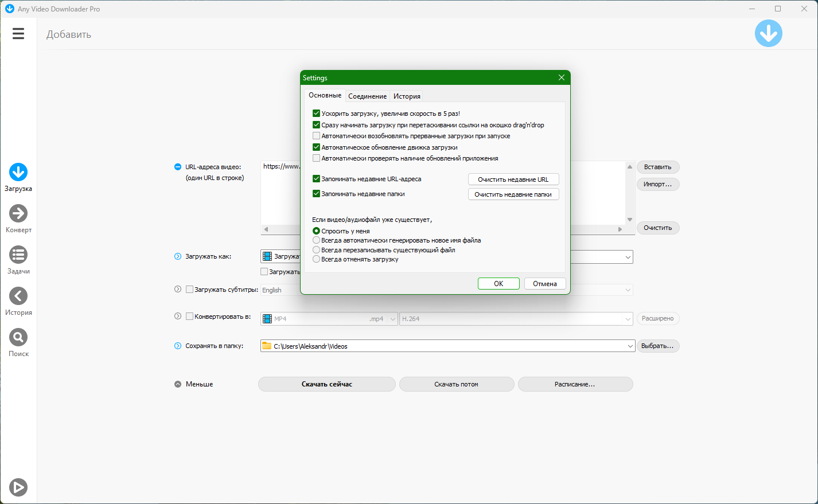Screen dimensions: 818x504
Task: Click the folder icon in save path
Action: click(x=267, y=346)
